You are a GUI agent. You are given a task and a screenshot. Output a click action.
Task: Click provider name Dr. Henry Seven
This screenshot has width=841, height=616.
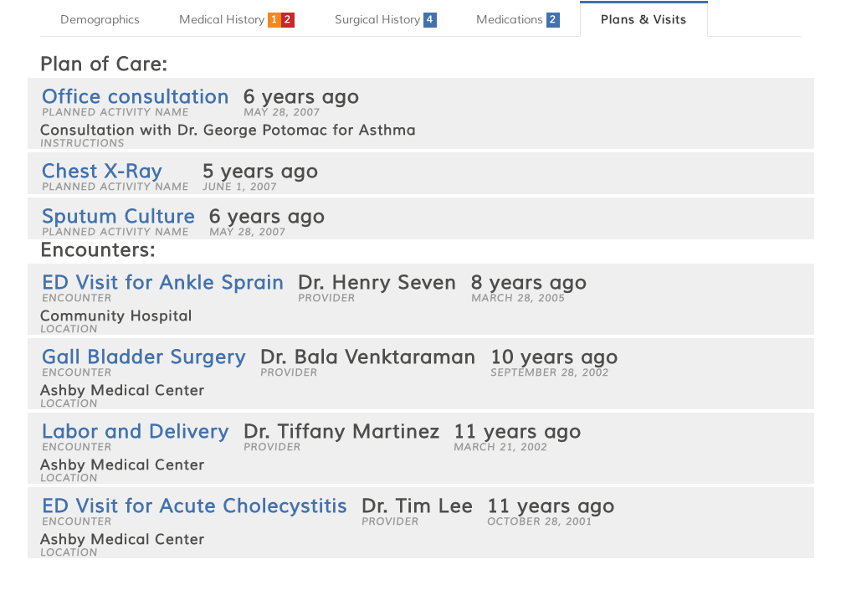point(377,284)
